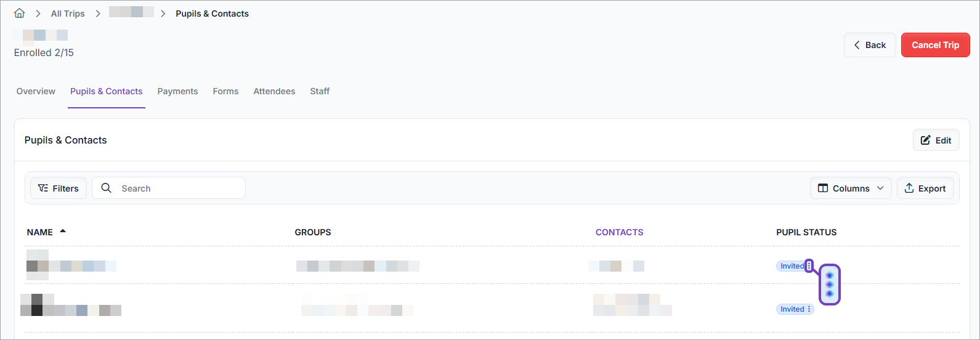Open the Forms tab
Viewport: 980px width, 340px height.
click(225, 91)
